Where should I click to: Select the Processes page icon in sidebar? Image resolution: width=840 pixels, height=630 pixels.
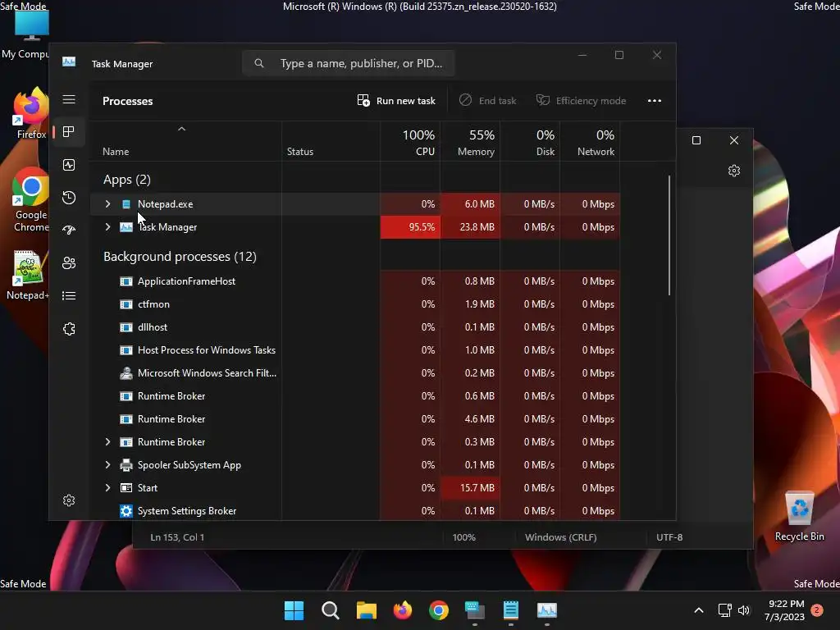point(69,132)
